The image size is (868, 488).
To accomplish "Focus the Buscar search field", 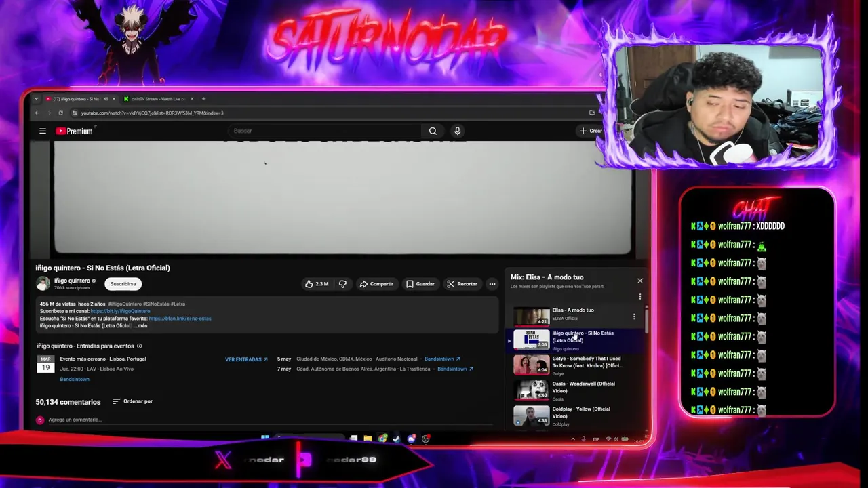I will [x=325, y=131].
